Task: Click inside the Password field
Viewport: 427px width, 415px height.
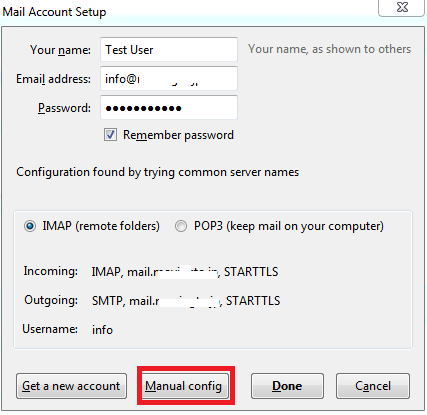Action: tap(169, 107)
